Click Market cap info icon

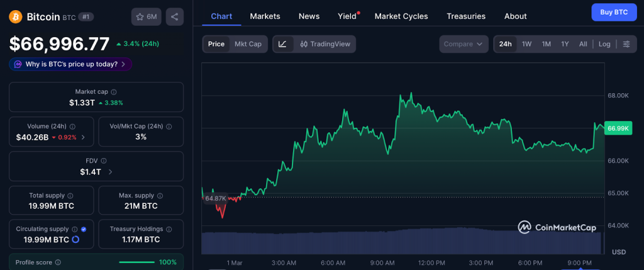[114, 92]
